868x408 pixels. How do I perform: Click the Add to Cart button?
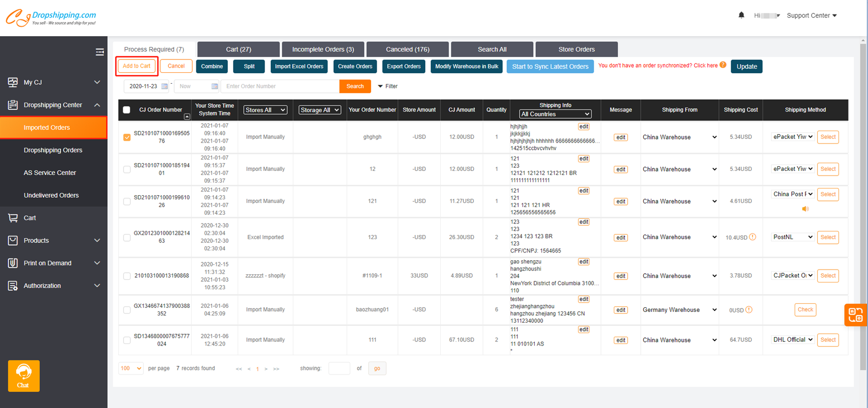[x=136, y=66]
